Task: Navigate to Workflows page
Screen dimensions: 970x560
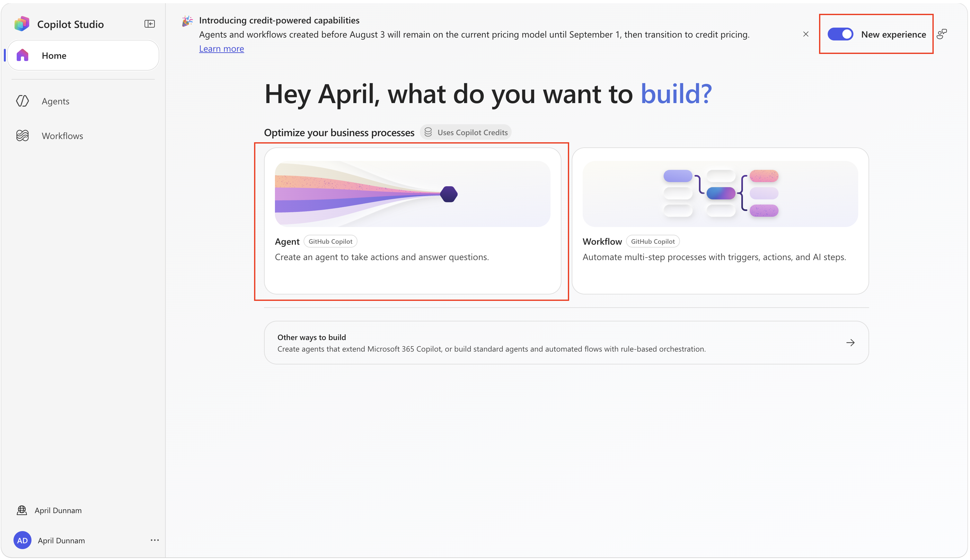Action: (x=83, y=136)
